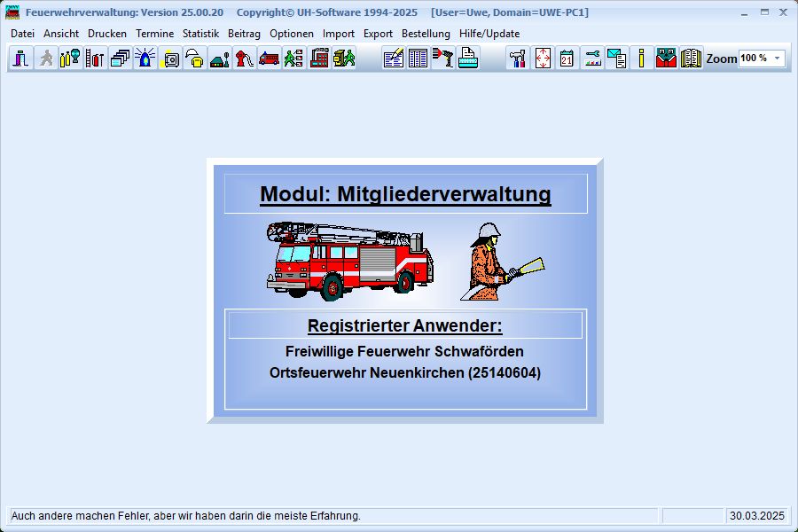Click the status bar date 30.03.2025
The width and height of the screenshot is (798, 532).
(757, 516)
